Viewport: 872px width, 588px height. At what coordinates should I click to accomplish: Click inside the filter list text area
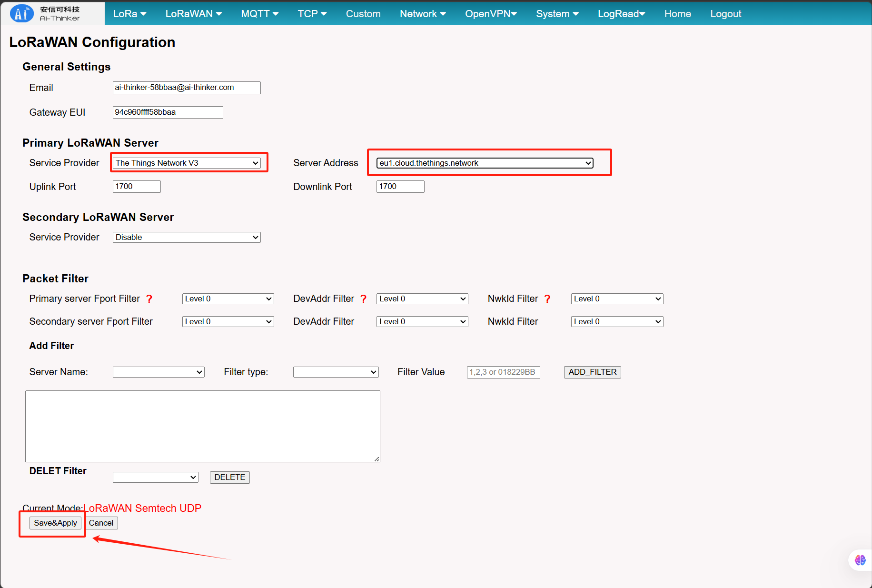click(203, 426)
